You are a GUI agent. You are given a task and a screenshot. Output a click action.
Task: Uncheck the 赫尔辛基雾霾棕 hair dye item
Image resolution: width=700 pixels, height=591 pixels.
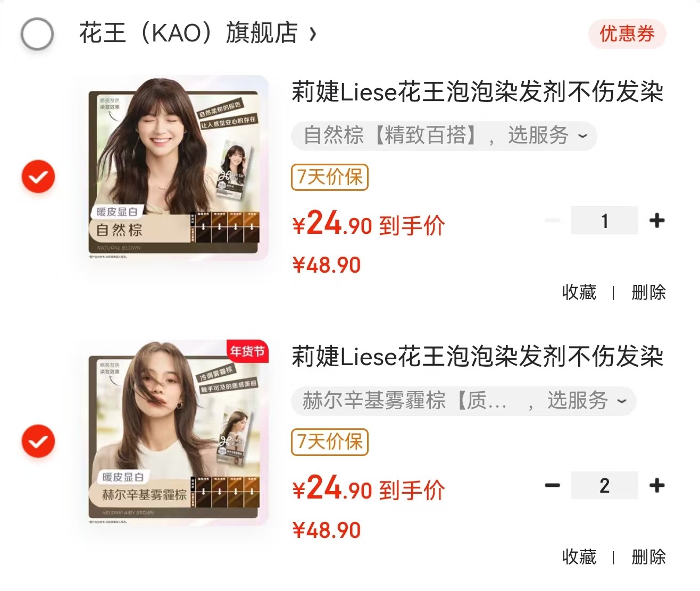(x=38, y=441)
